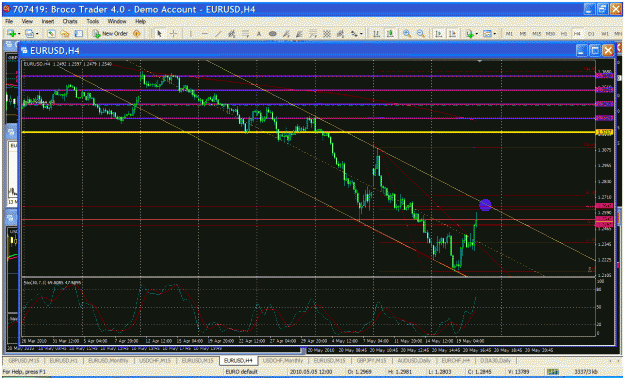The image size is (625, 378).
Task: Switch timeframe to M30
Action: pos(550,34)
